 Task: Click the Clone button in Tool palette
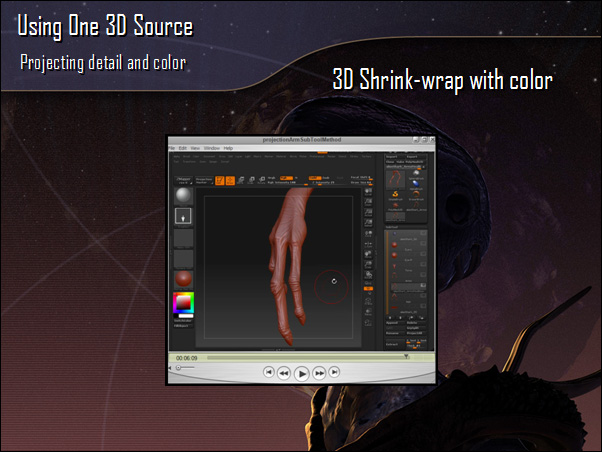pyautogui.click(x=389, y=162)
